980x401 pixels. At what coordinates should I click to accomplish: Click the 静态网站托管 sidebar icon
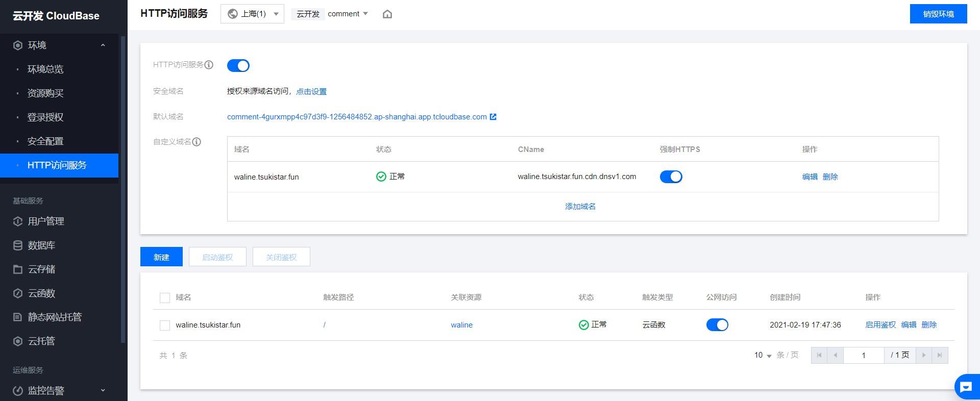(18, 317)
